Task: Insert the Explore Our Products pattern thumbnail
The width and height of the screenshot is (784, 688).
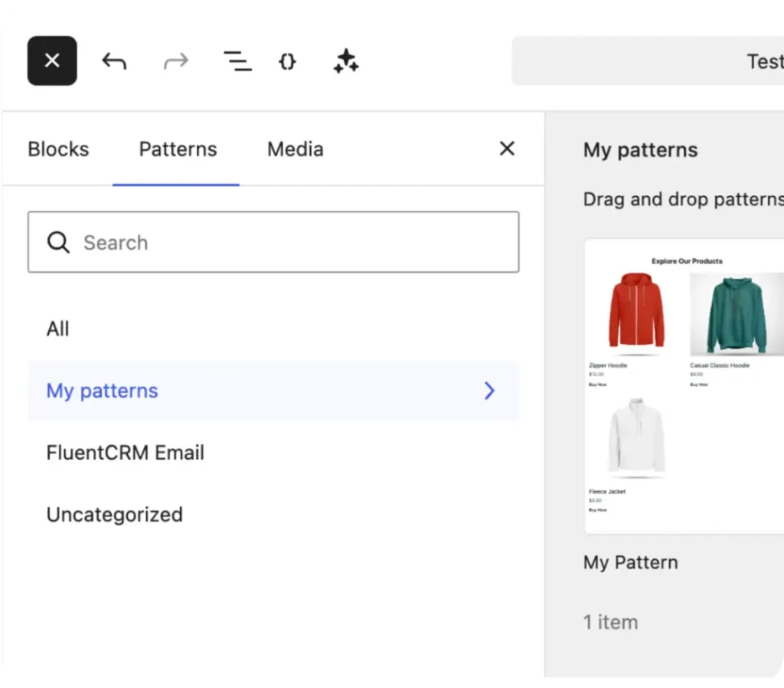Action: [684, 386]
